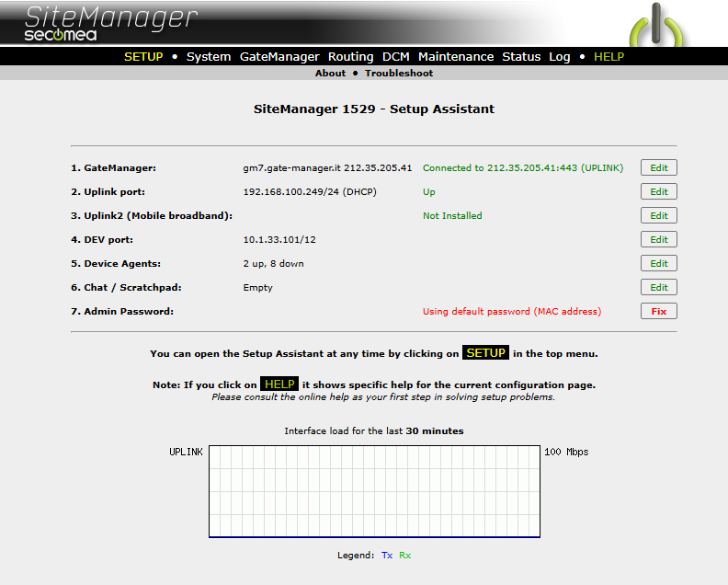This screenshot has width=728, height=585.
Task: Edit the GateManager settings row
Action: [659, 167]
